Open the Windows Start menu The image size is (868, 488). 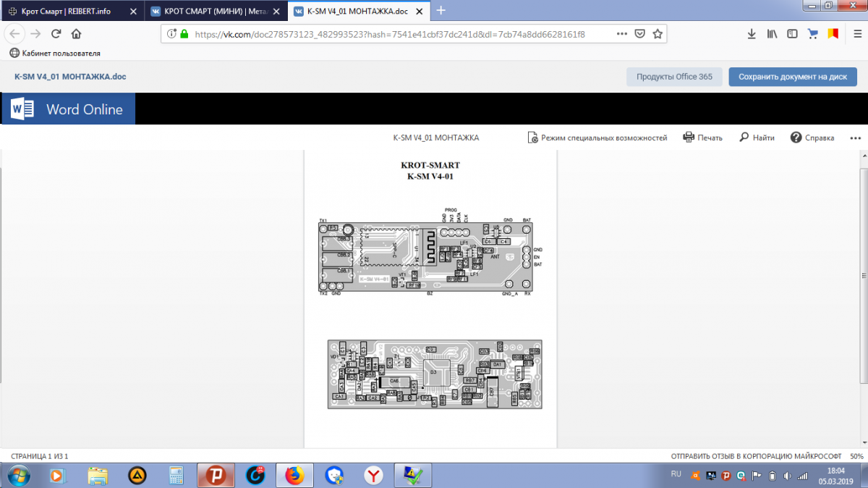coord(17,476)
